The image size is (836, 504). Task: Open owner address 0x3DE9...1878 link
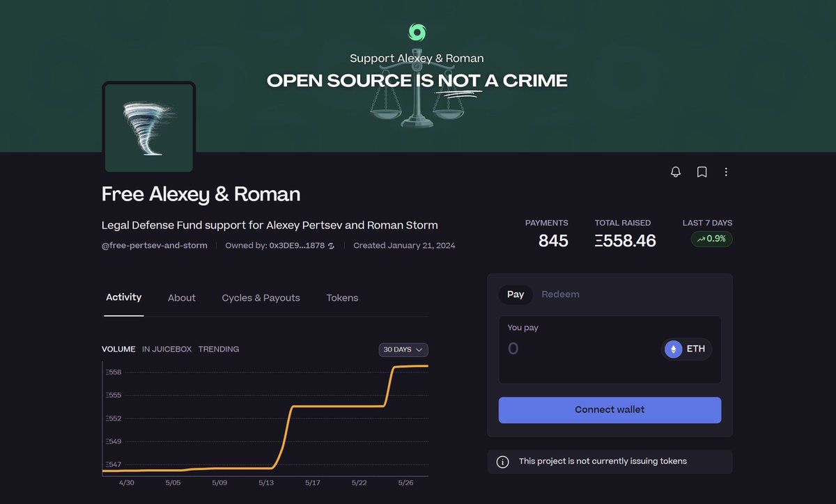click(x=297, y=246)
